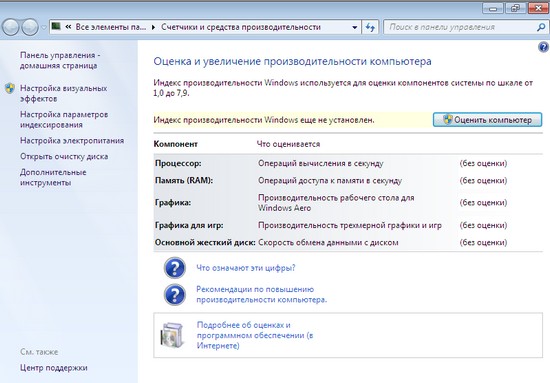Click the control panel icon in address bar
550x383 pixels.
tap(56, 27)
